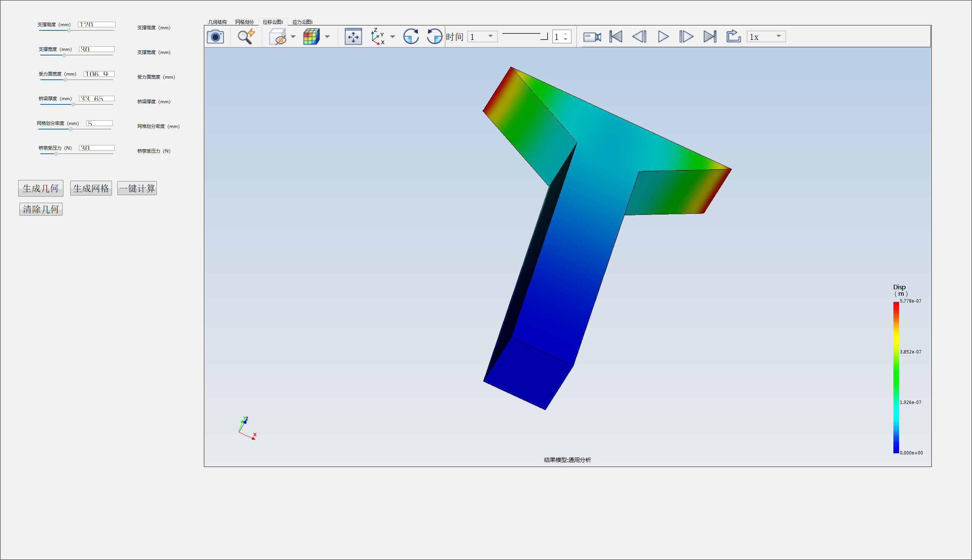
Task: Rotate view clockwise icon
Action: [411, 37]
